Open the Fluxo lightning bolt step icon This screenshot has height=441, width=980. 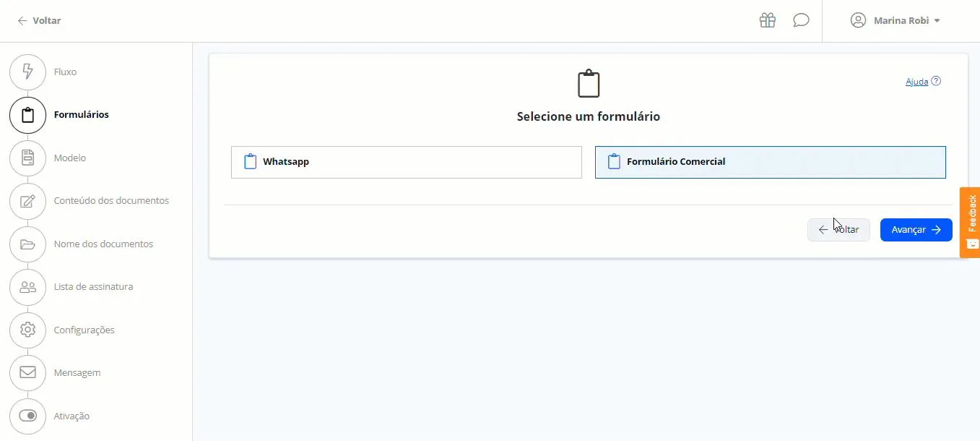coord(27,72)
